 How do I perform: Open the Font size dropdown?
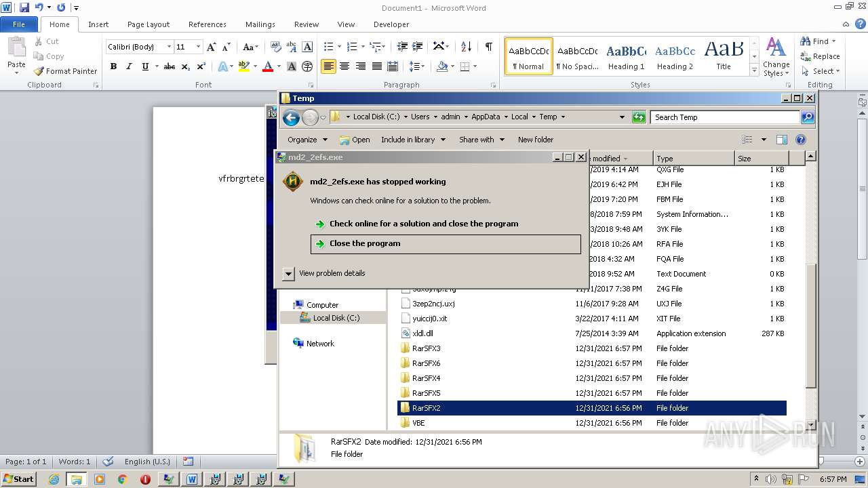[x=198, y=47]
